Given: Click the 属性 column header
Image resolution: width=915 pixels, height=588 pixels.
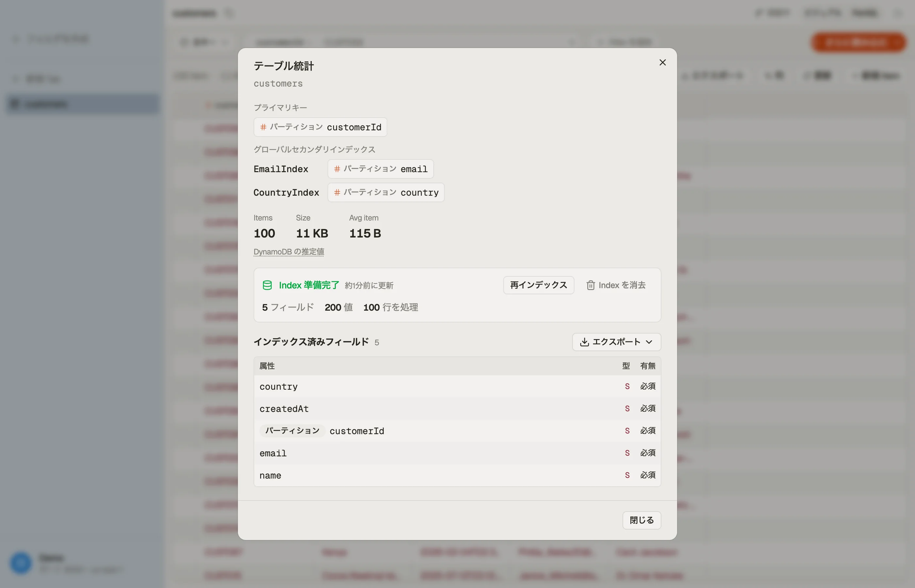Looking at the screenshot, I should pyautogui.click(x=267, y=366).
